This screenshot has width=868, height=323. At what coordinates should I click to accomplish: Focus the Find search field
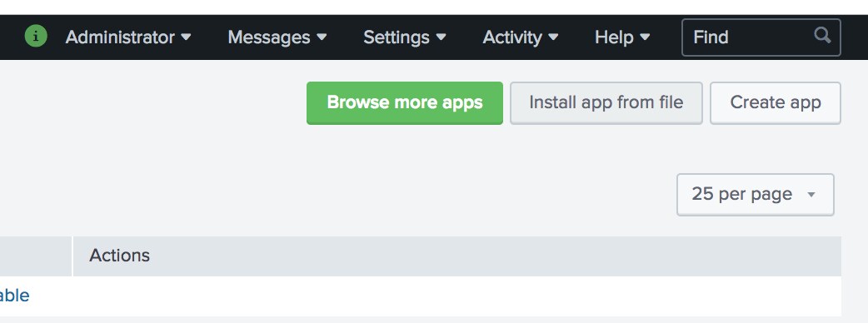coord(761,37)
